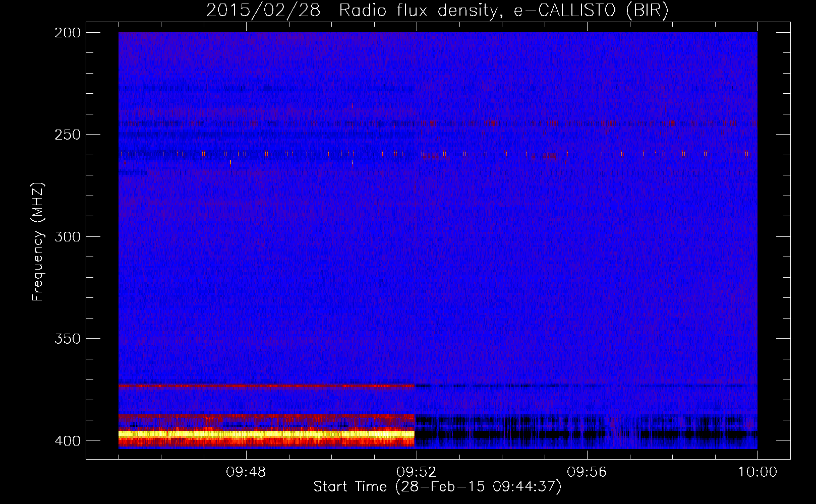Click the 09:56 time tick label
816x504 pixels.
[587, 472]
